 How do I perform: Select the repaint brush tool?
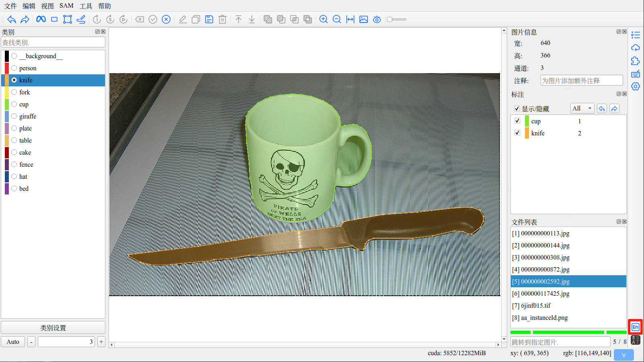click(x=81, y=19)
